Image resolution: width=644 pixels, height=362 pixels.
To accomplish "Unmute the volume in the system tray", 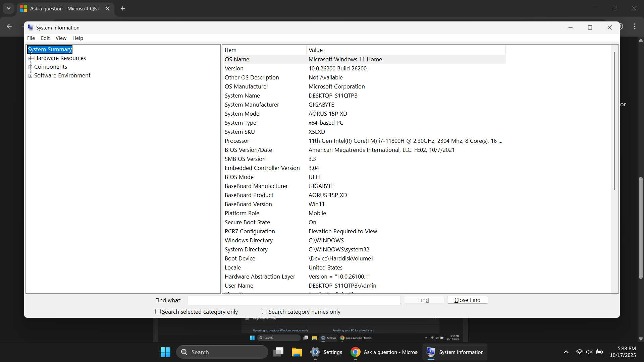I will [x=589, y=352].
